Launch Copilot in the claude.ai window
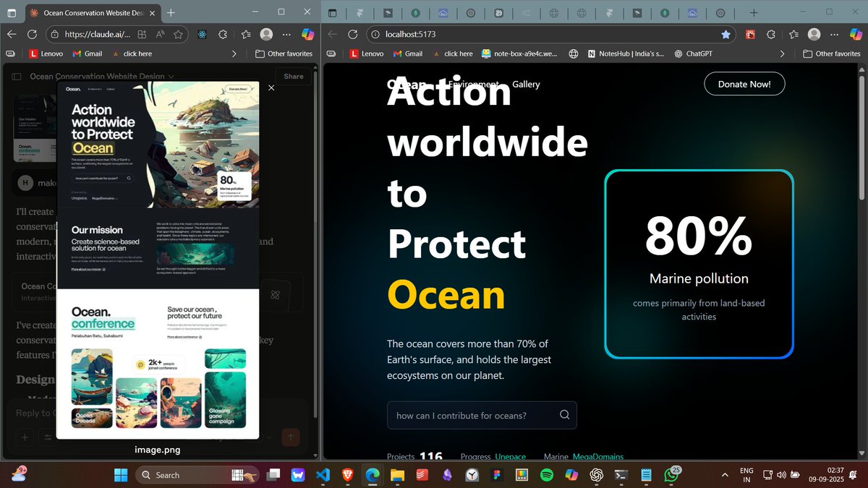The image size is (868, 488). 307,34
